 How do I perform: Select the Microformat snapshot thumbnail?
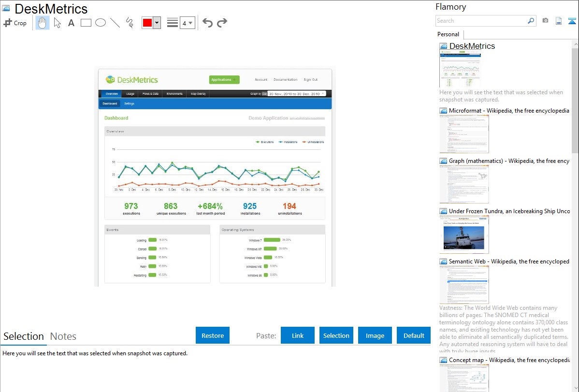(464, 134)
